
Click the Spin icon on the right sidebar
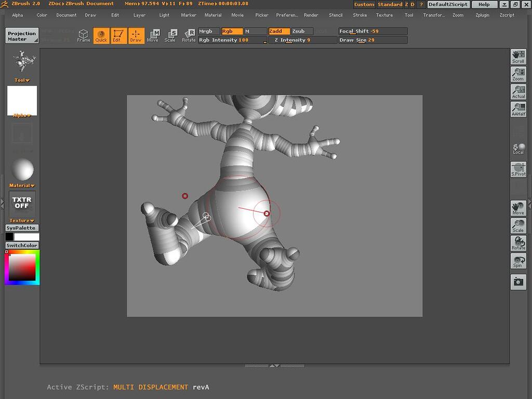pyautogui.click(x=518, y=261)
